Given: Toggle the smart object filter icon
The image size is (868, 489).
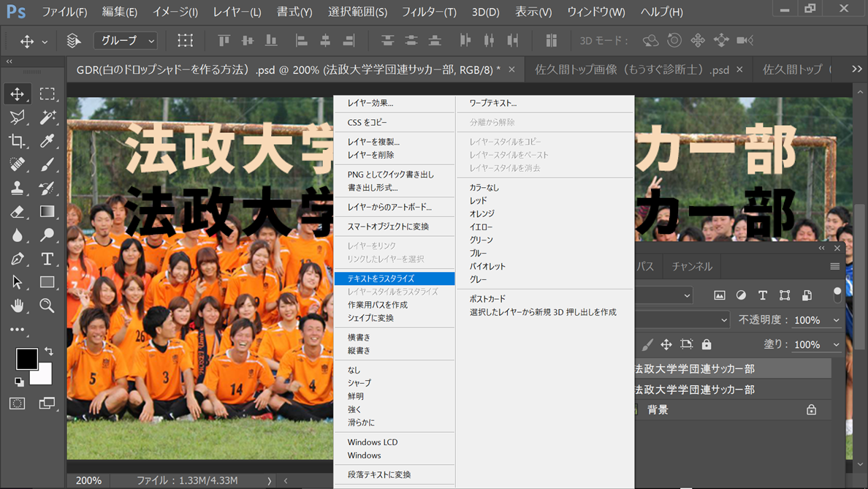Looking at the screenshot, I should (807, 296).
